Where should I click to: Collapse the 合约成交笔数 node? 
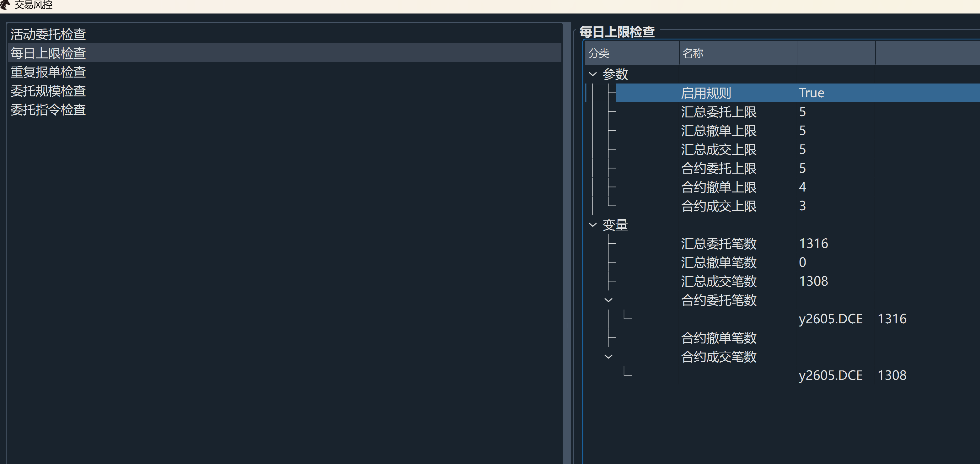click(x=608, y=357)
